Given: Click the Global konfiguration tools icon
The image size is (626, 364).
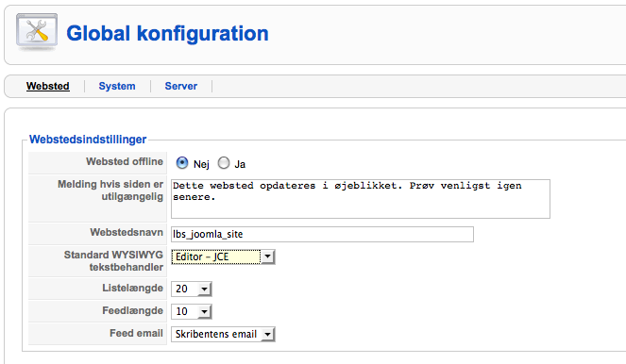Looking at the screenshot, I should click(x=37, y=32).
